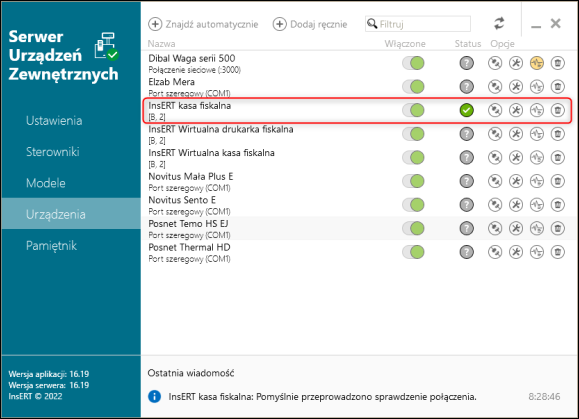Disable Posnet Thermal HD toggle
The width and height of the screenshot is (579, 419).
413,252
